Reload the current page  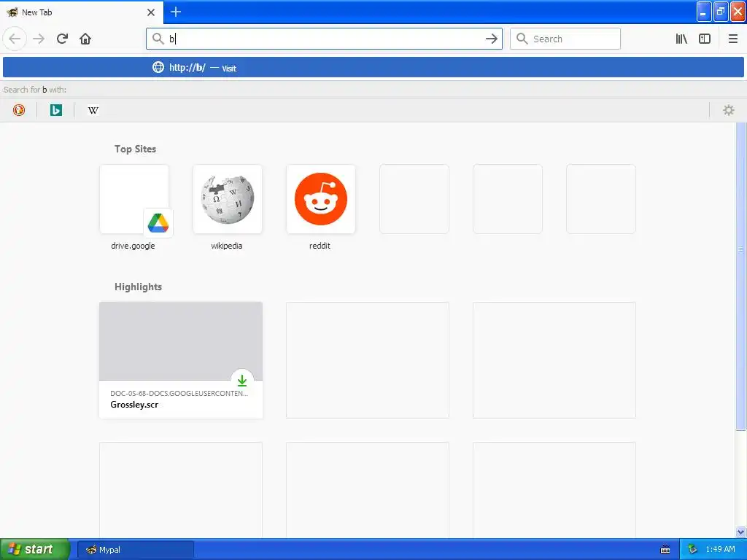click(63, 39)
